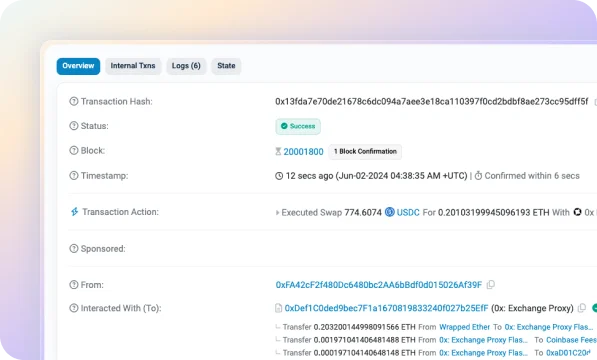Open block number 20001800 link

(303, 152)
